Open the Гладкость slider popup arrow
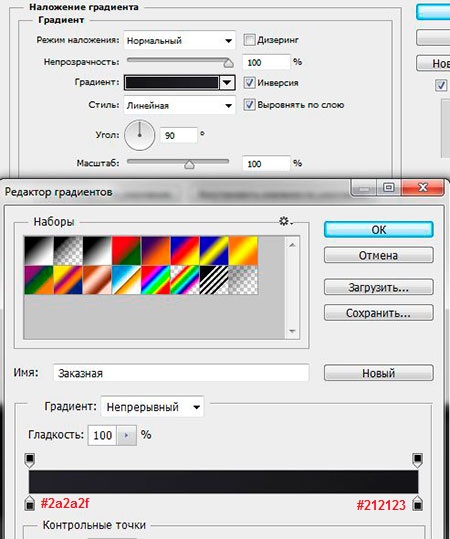This screenshot has height=539, width=450. click(x=127, y=436)
